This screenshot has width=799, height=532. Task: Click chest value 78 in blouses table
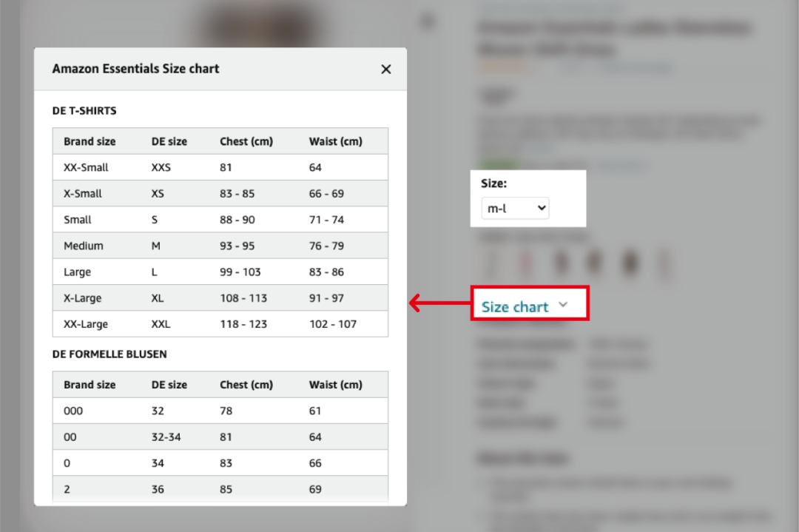coord(226,411)
